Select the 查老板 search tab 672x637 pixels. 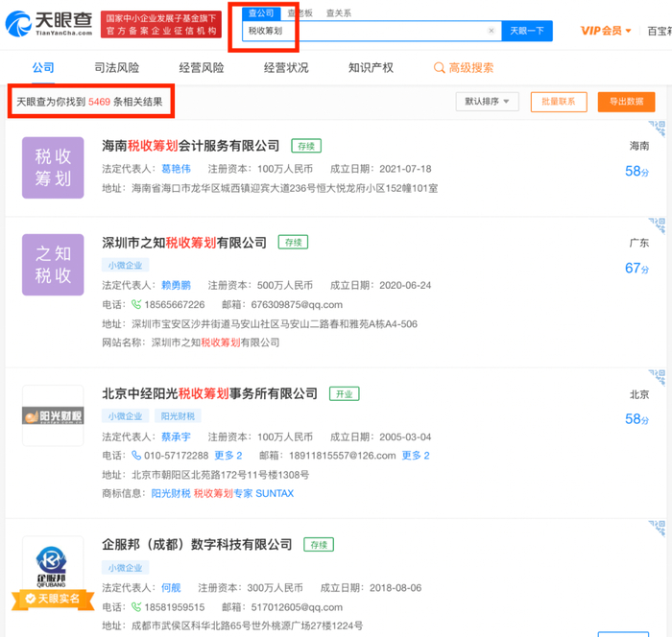tap(300, 13)
